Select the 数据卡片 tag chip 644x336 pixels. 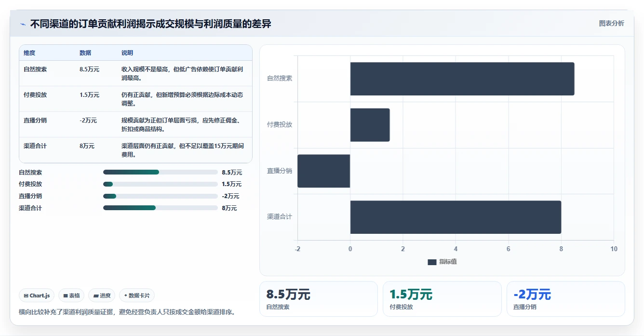click(x=137, y=296)
